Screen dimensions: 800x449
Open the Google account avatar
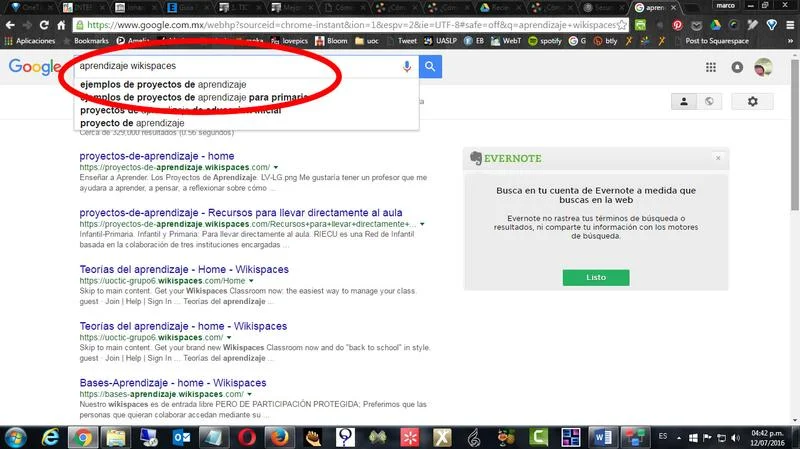(763, 67)
